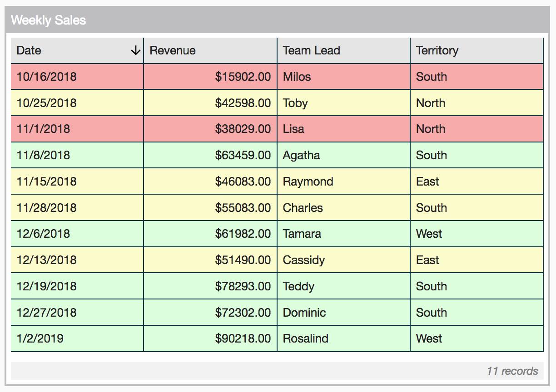Screen dimensions: 556x392
Task: Click the Weekly Sales panel title
Action: coord(49,20)
